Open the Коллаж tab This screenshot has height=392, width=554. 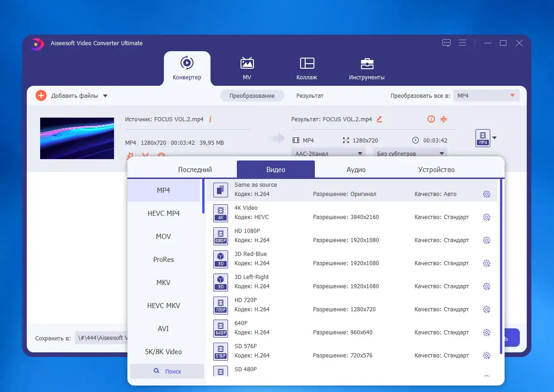tap(307, 68)
